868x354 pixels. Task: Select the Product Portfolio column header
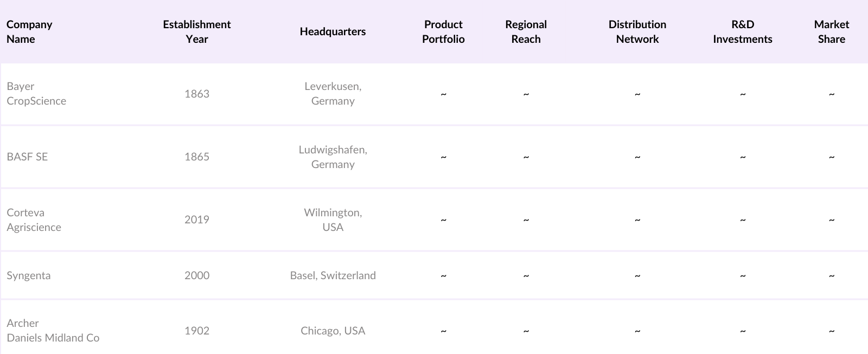click(x=443, y=31)
